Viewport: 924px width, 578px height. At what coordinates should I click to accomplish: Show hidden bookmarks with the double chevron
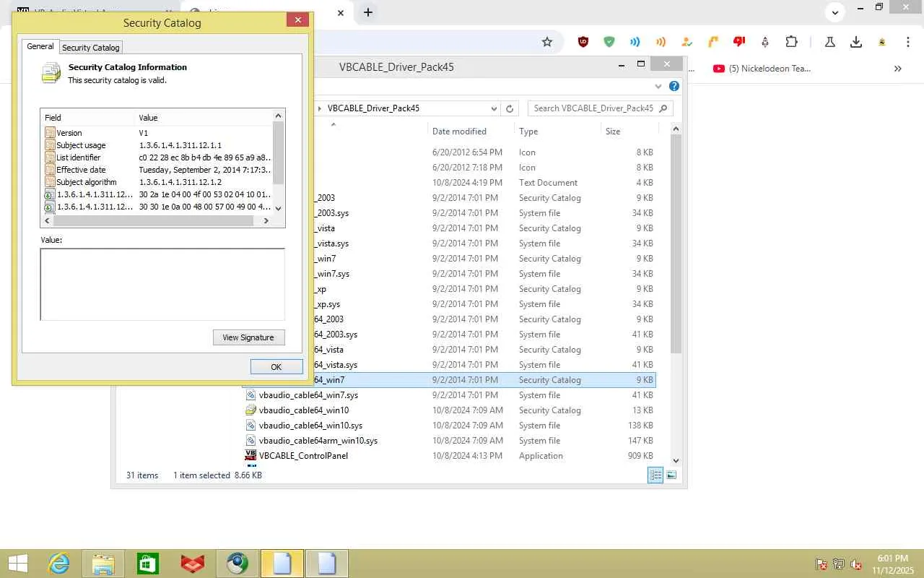898,69
